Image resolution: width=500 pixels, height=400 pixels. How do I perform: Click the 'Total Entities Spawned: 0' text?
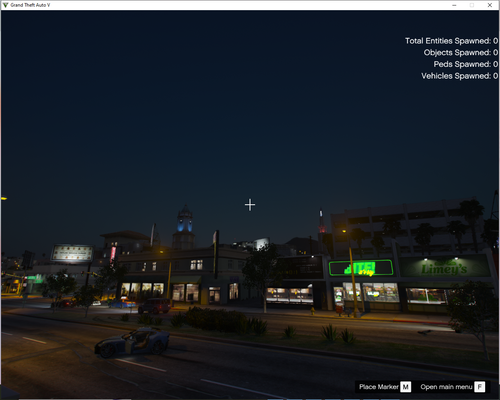coord(451,41)
